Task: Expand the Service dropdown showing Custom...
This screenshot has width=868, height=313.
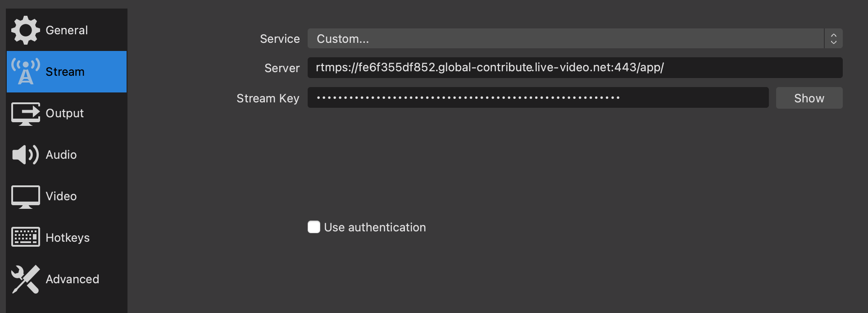Action: pos(575,38)
